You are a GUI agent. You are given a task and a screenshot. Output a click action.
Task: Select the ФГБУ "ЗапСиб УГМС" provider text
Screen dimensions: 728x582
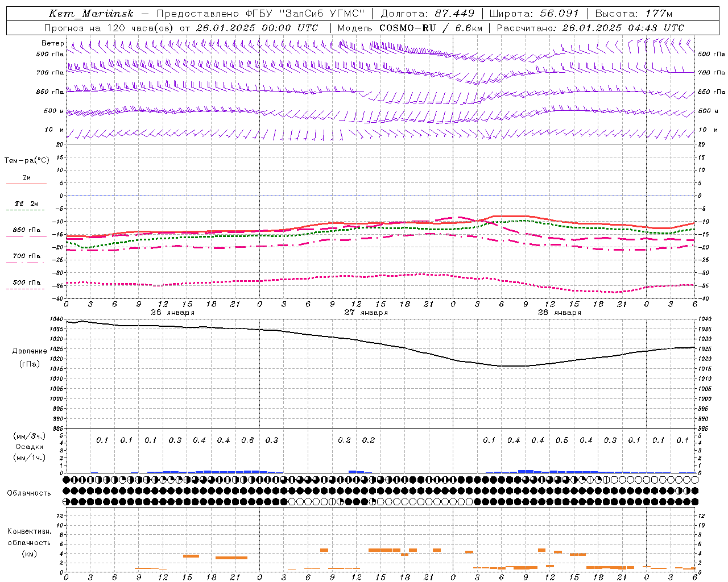[x=306, y=14]
